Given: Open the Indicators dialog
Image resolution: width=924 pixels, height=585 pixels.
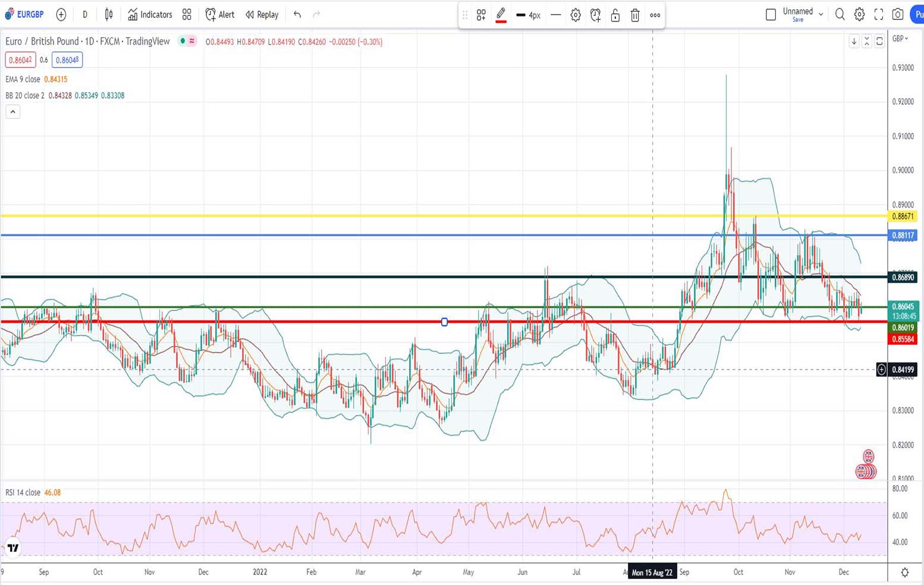Looking at the screenshot, I should coord(150,14).
